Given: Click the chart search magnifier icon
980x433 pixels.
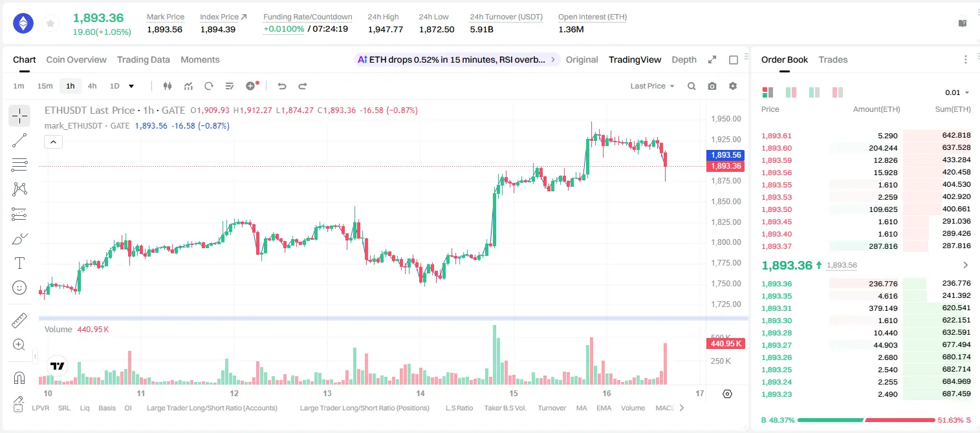Looking at the screenshot, I should point(691,86).
